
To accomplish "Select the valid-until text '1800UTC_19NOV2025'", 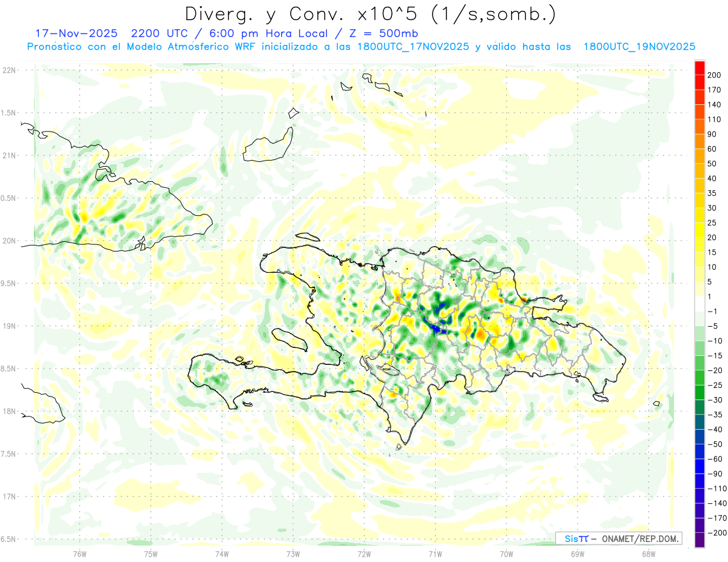I will (x=639, y=47).
